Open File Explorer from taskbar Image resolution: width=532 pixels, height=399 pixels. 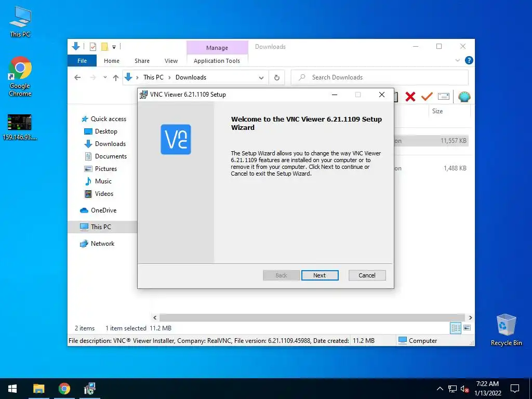[x=38, y=389]
